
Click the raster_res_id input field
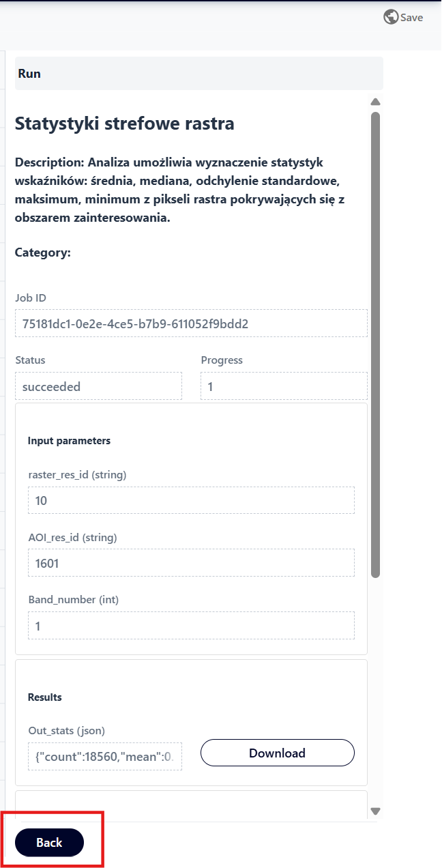[192, 500]
